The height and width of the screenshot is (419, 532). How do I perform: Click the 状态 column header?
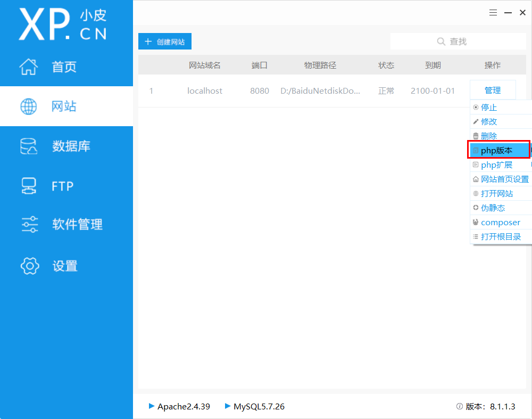coord(386,65)
